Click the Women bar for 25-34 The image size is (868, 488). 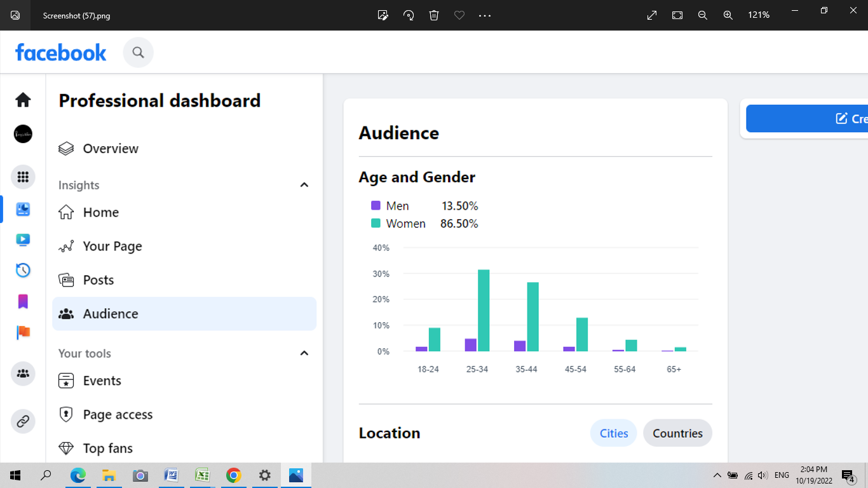[x=484, y=311]
